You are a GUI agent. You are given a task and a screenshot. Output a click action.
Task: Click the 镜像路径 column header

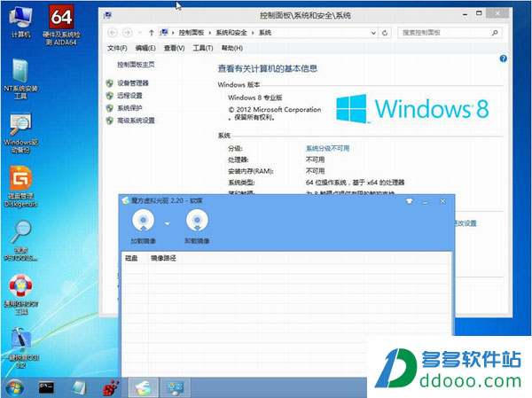coord(163,258)
